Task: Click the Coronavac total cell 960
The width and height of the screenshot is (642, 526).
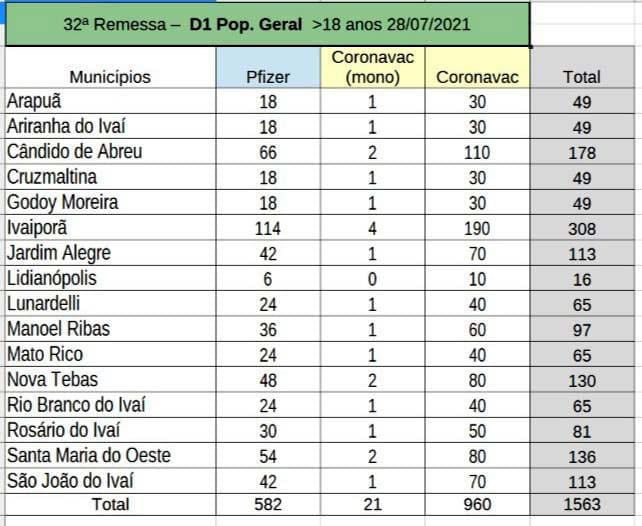Action: (x=477, y=505)
